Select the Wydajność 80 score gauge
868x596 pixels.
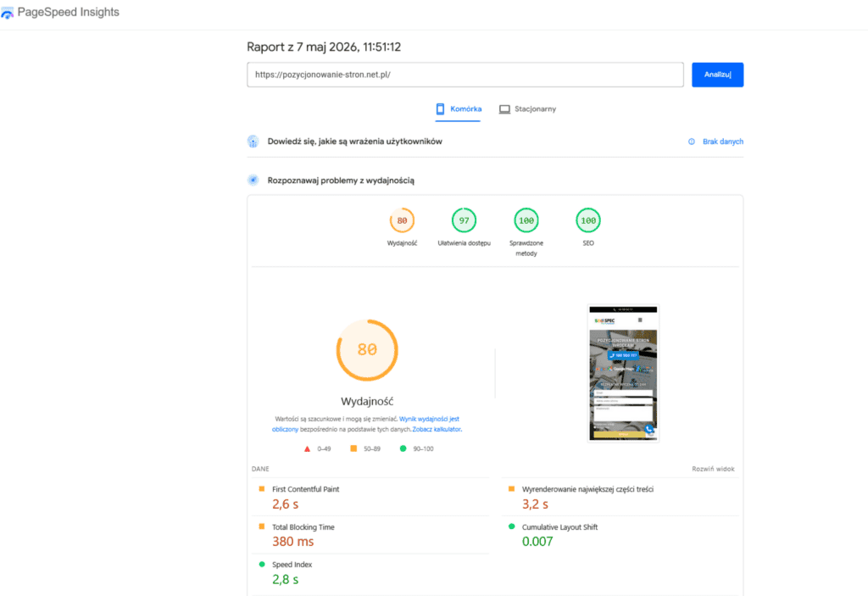402,220
